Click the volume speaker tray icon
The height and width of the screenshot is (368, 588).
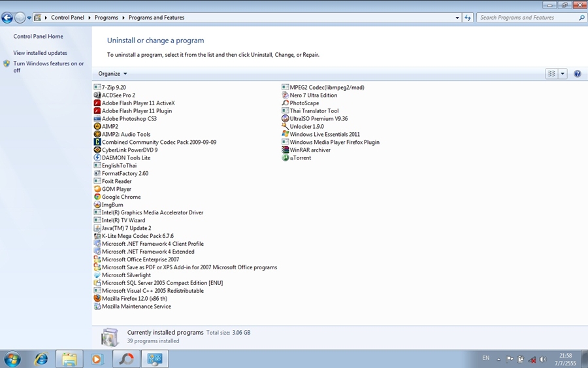(543, 360)
